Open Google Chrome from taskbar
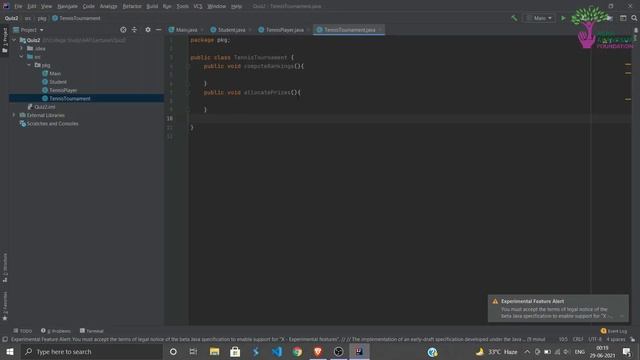 (297, 351)
